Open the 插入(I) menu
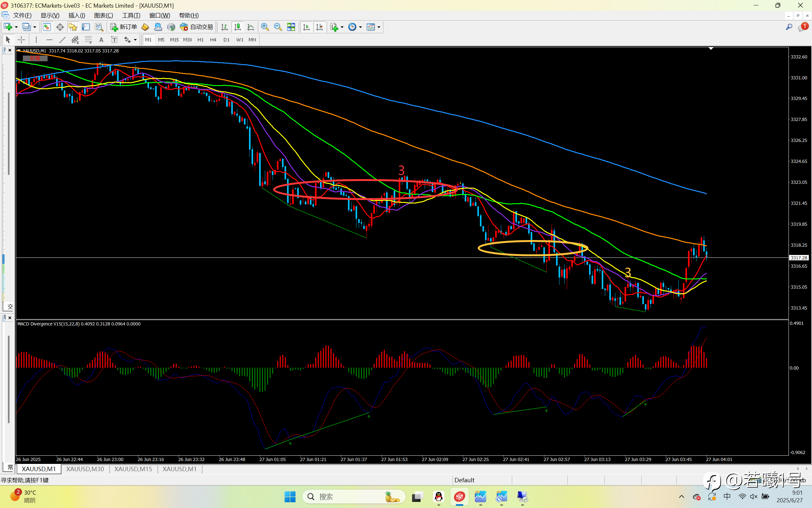812x508 pixels. [77, 16]
